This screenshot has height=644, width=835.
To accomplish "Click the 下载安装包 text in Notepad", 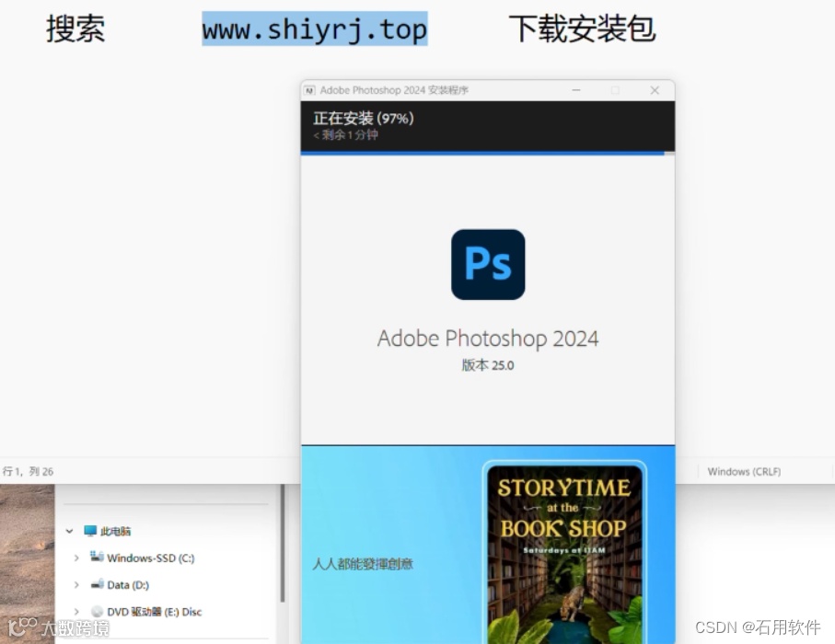I will click(x=582, y=29).
